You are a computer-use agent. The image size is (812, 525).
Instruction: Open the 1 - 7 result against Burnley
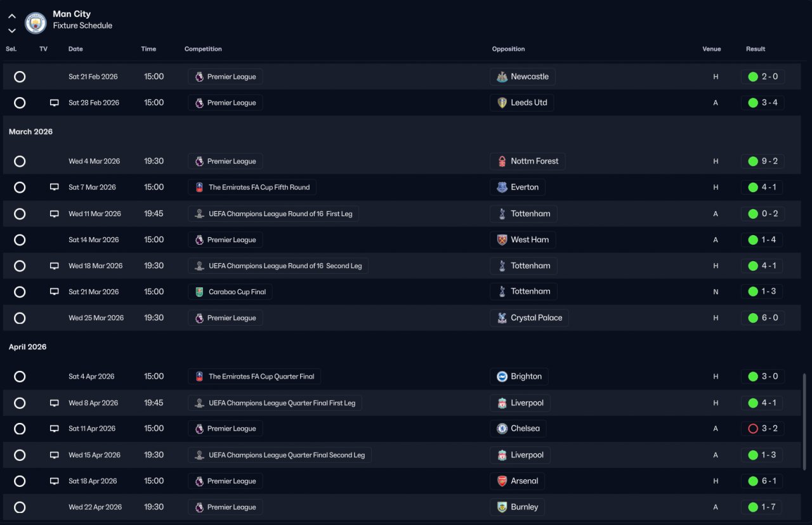(763, 507)
